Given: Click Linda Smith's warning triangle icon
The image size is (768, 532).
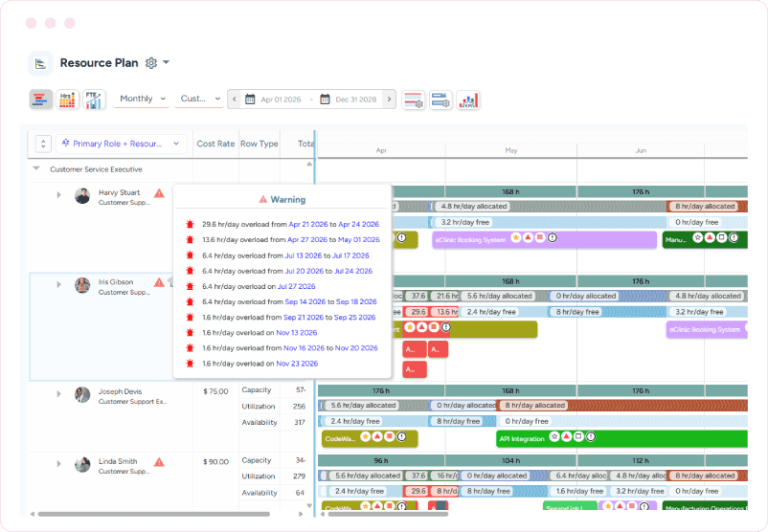Looking at the screenshot, I should 159,462.
